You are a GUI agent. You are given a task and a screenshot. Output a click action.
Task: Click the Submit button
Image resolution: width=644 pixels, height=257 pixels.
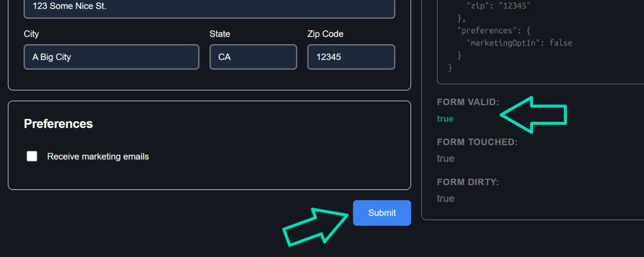pyautogui.click(x=382, y=213)
